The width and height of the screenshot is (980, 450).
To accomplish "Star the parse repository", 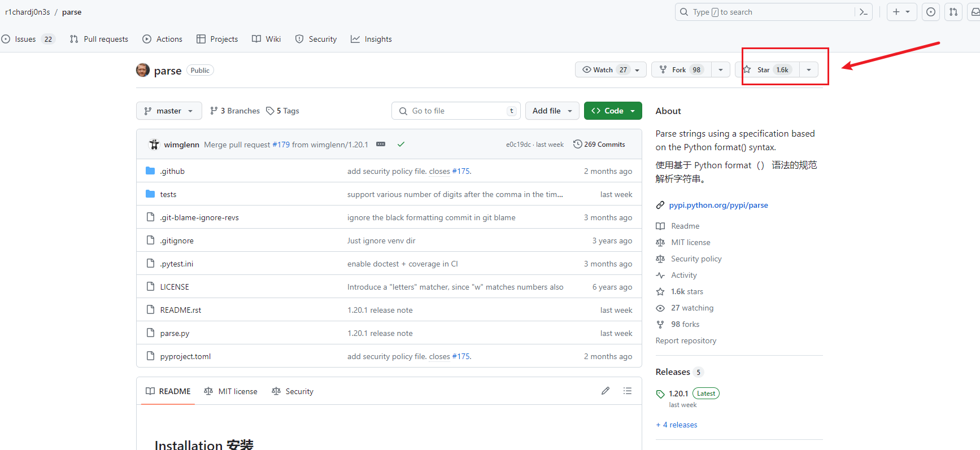I will click(767, 69).
